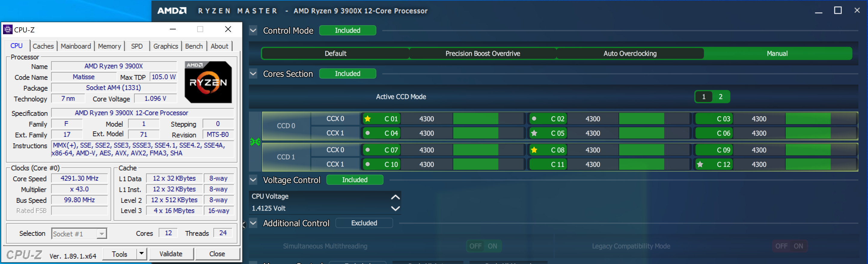Select Active CCD Mode 1

click(x=704, y=97)
